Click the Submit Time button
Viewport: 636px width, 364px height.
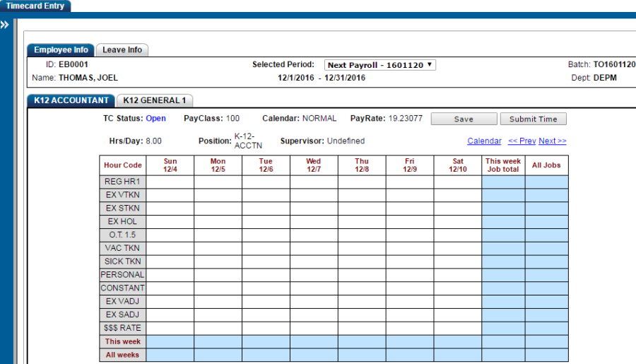click(x=533, y=119)
